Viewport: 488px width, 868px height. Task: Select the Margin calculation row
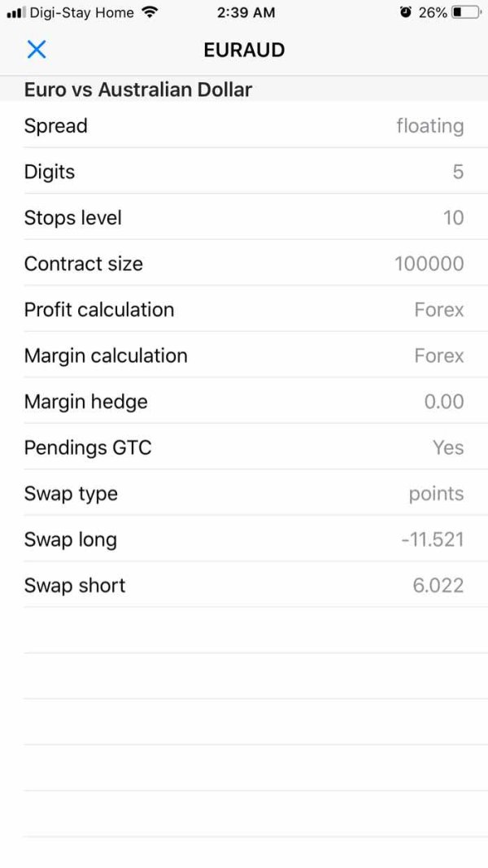[x=244, y=355]
